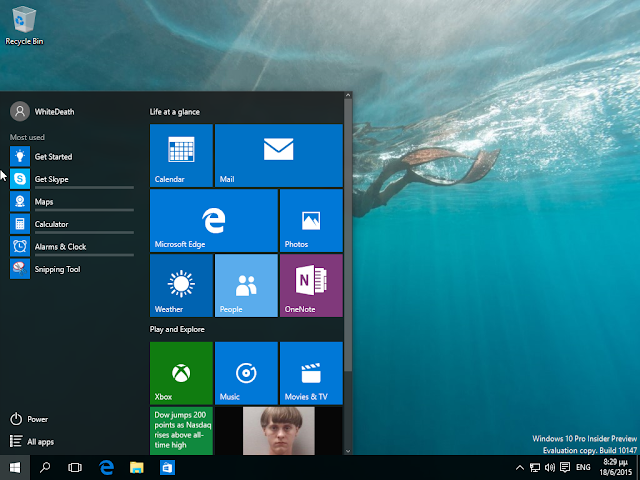640x480 pixels.
Task: Click the Windows Start button
Action: [15, 467]
